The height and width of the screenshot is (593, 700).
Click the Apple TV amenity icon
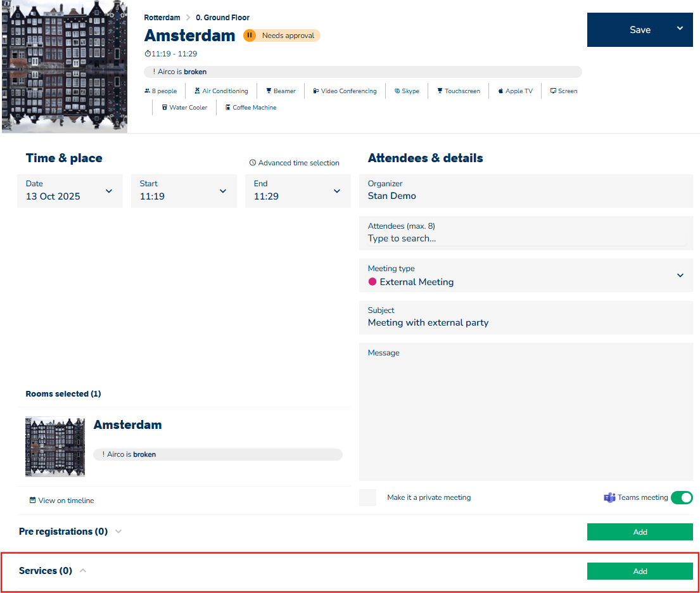(x=500, y=91)
